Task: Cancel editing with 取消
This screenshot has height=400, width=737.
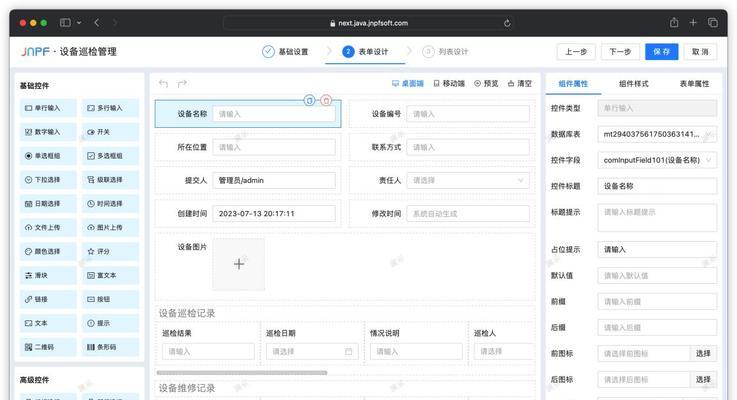Action: click(x=700, y=52)
